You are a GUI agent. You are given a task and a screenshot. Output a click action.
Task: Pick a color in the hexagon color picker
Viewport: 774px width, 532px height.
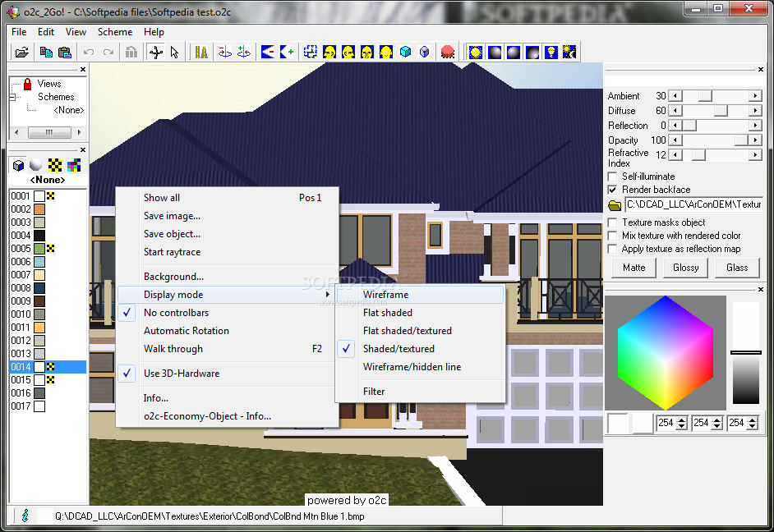(666, 353)
